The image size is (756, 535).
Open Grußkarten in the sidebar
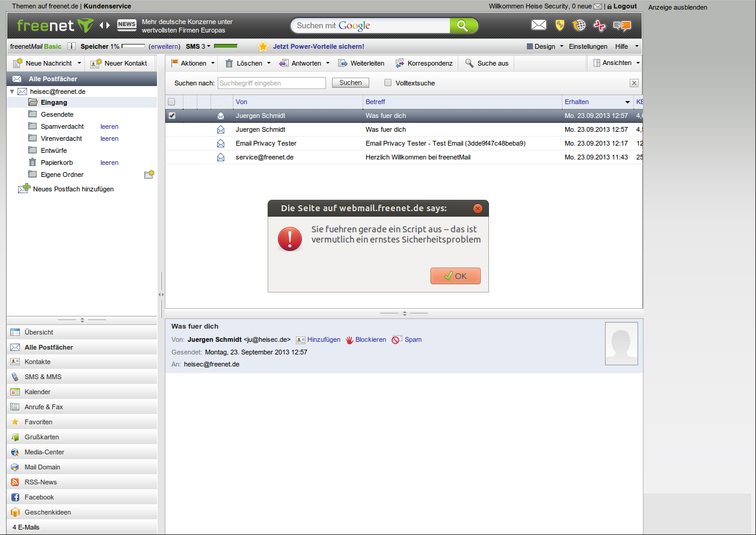pyautogui.click(x=82, y=437)
